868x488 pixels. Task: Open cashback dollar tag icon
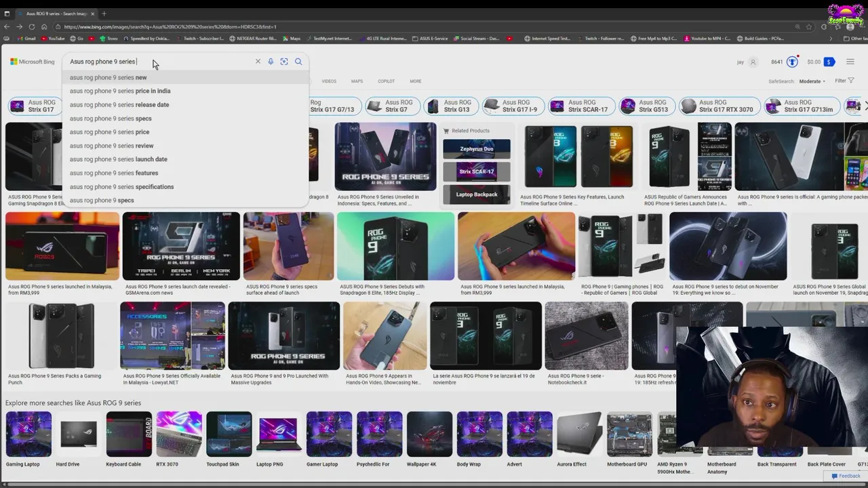click(829, 62)
